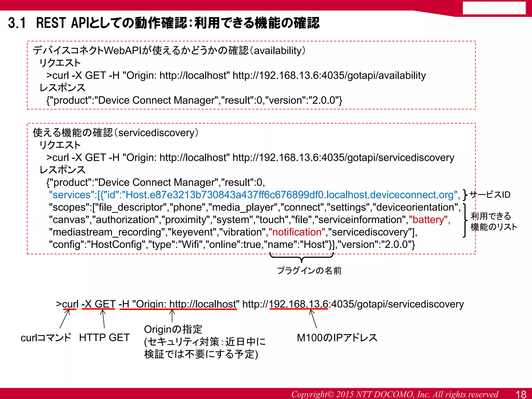Click the 'M100のIPアドレス' caption
Viewport: 532px width, 399px height.
[337, 337]
